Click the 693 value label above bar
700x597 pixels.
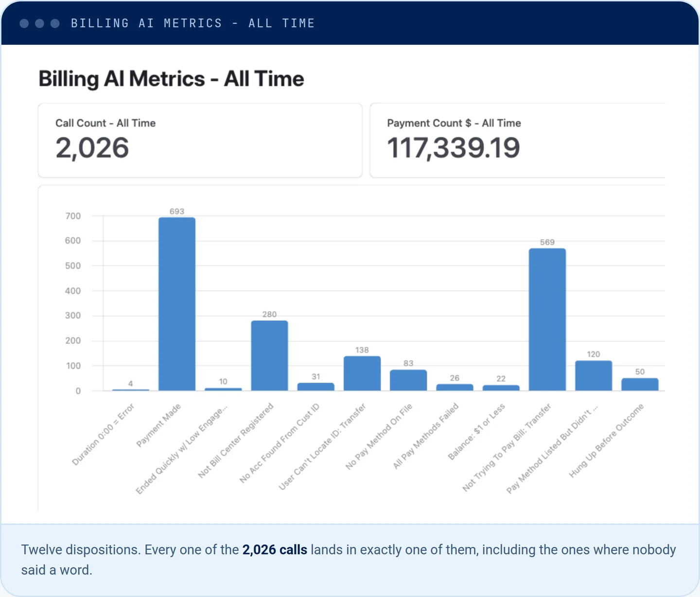177,211
